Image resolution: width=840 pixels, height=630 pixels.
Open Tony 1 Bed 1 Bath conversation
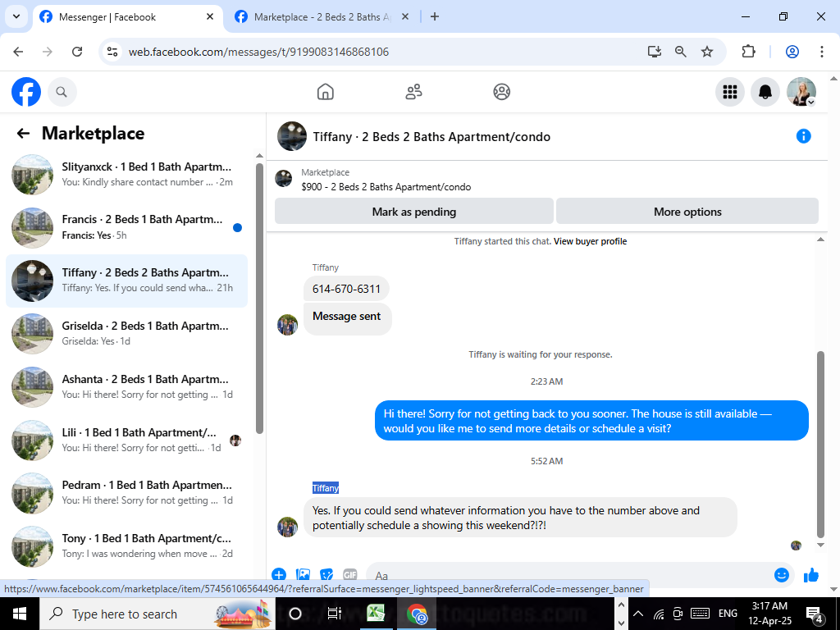point(127,546)
